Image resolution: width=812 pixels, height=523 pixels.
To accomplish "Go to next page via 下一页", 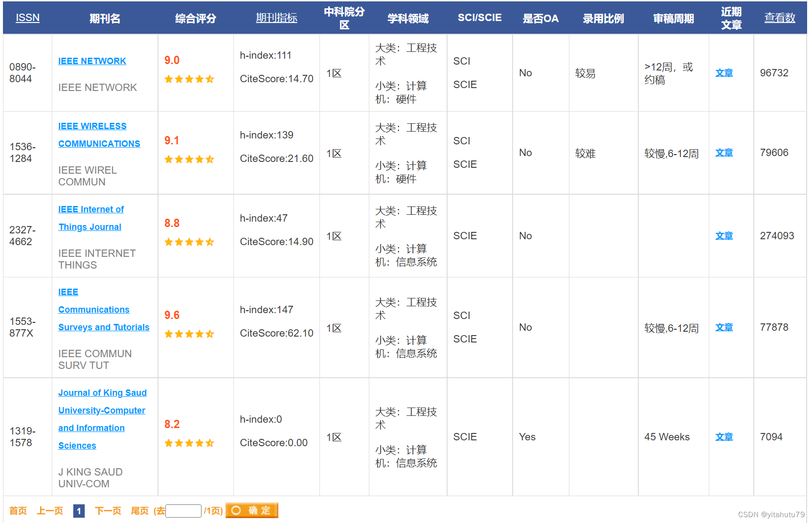I will tap(108, 511).
